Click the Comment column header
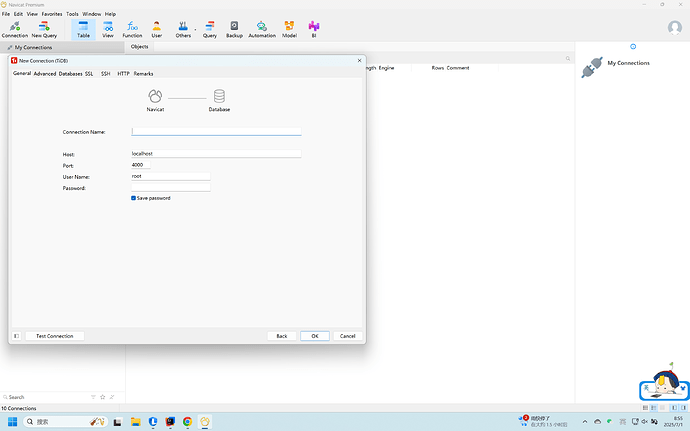This screenshot has width=690, height=431. (x=458, y=68)
